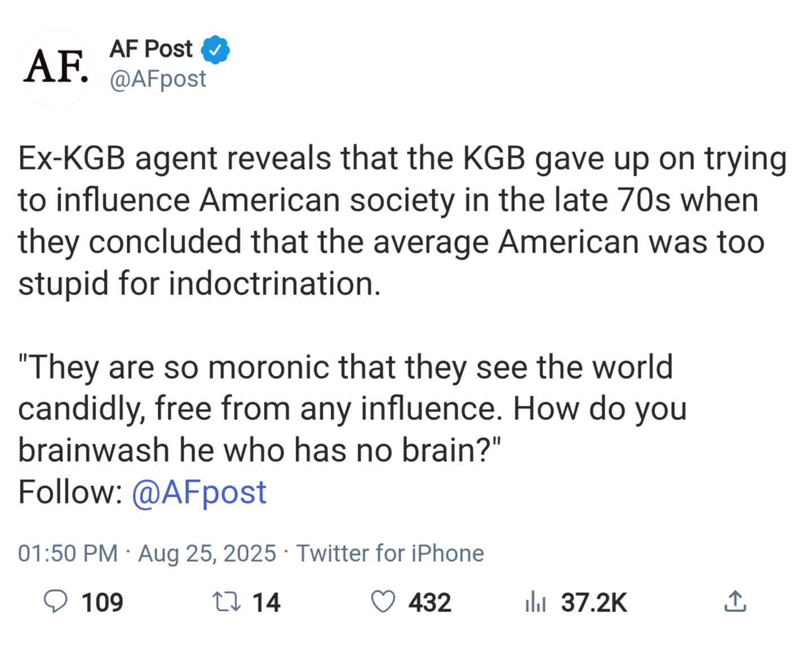Click the AF Post display name
Screen dimensions: 812x660
coord(151,49)
